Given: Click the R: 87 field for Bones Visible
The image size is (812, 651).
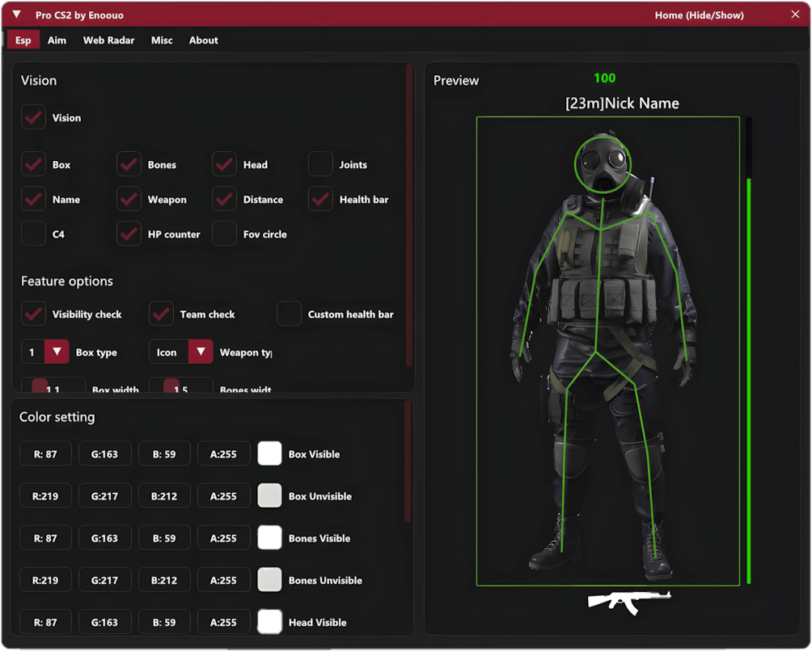Looking at the screenshot, I should coord(45,538).
